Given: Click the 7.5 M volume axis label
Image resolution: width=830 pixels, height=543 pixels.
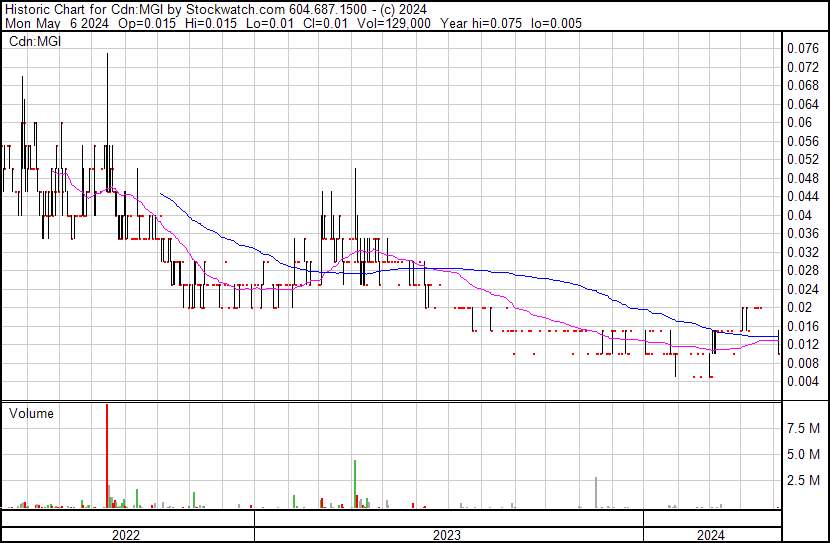Looking at the screenshot, I should point(804,428).
